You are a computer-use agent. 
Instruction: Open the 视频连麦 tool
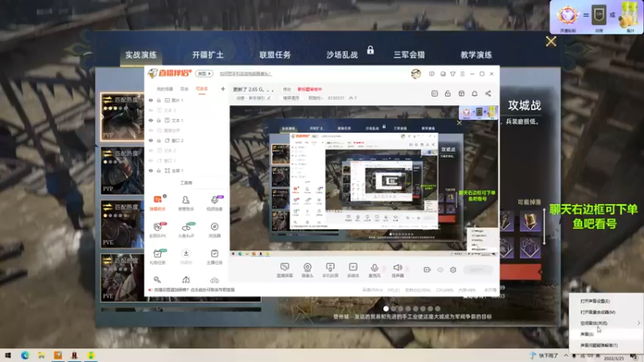pos(214,203)
